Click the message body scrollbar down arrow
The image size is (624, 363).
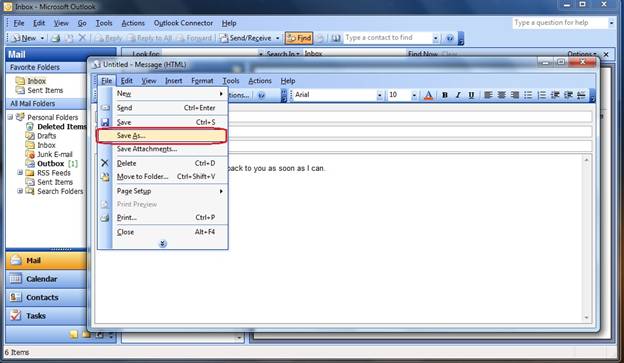[x=586, y=318]
